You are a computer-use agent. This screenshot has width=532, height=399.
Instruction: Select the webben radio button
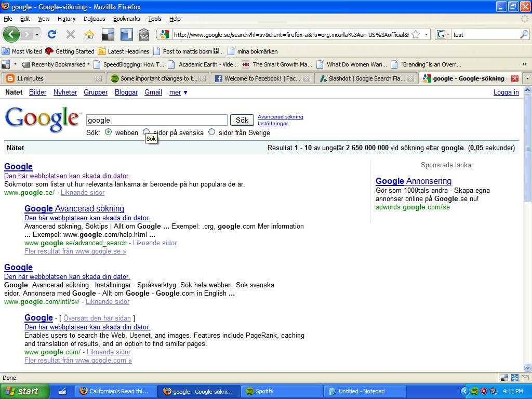tap(108, 132)
